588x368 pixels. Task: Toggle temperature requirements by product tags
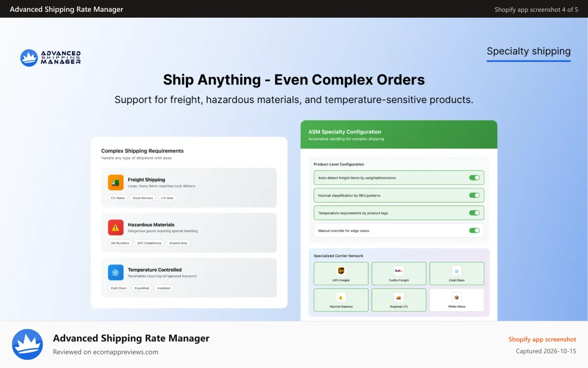tap(474, 213)
